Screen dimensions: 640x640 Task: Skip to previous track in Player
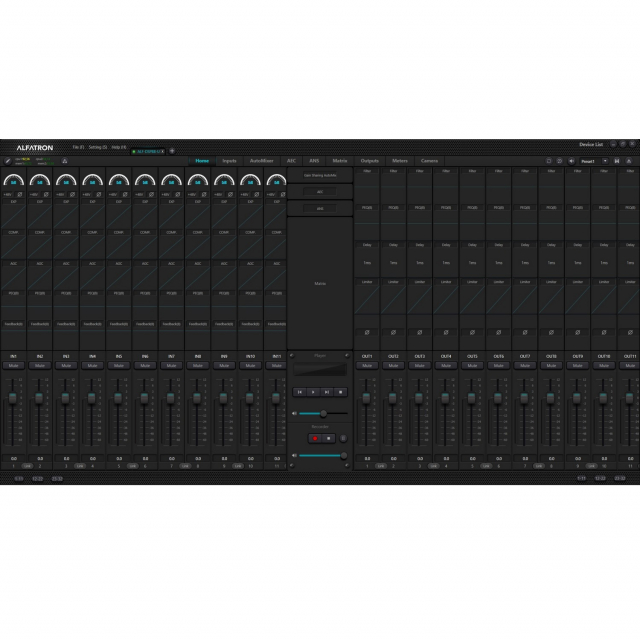click(300, 392)
